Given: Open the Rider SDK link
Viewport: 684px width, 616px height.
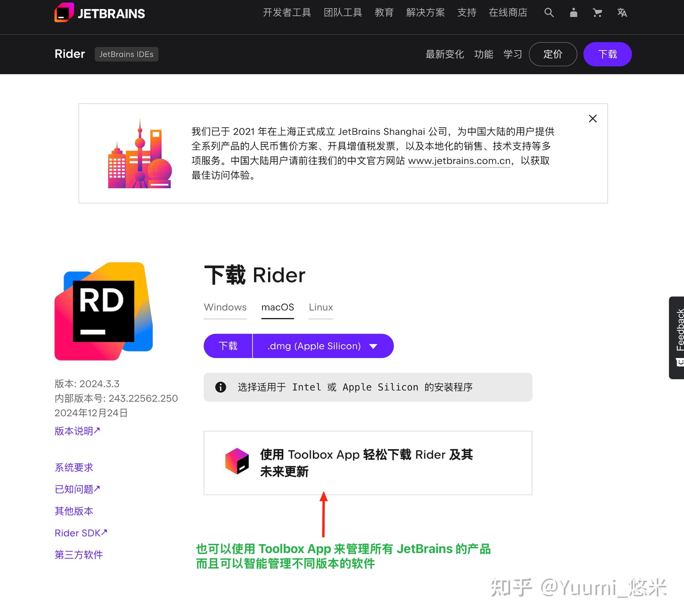Looking at the screenshot, I should click(80, 532).
